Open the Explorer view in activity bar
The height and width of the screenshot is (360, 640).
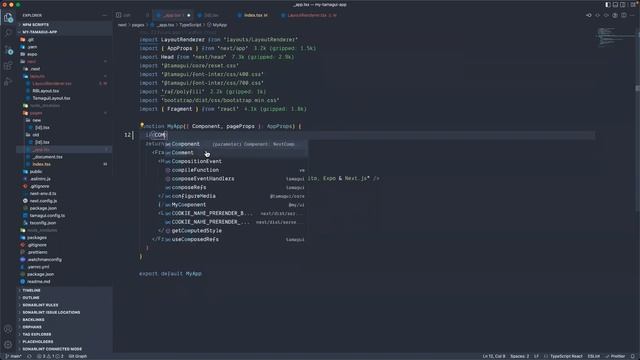8,18
